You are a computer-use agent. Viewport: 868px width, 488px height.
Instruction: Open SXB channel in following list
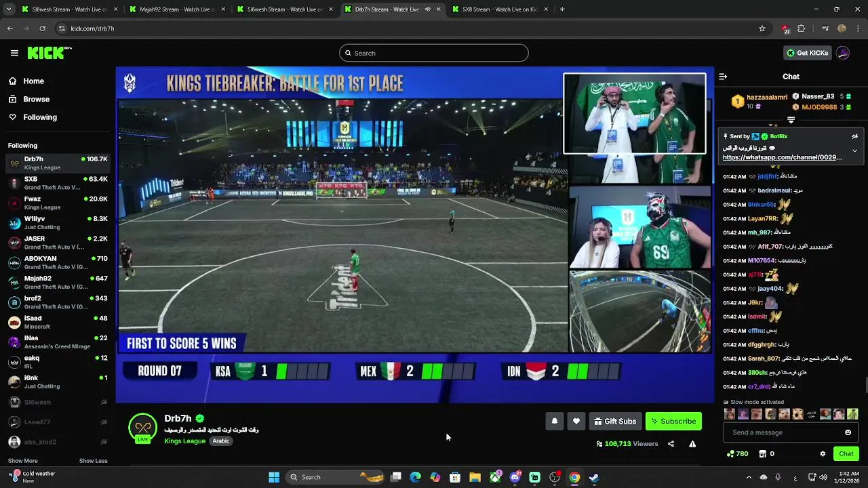[58, 183]
